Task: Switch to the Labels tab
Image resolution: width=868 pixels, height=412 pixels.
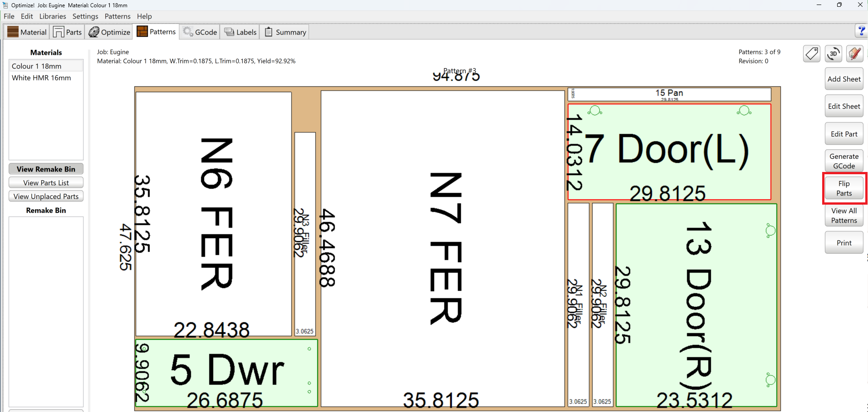Action: (x=240, y=32)
